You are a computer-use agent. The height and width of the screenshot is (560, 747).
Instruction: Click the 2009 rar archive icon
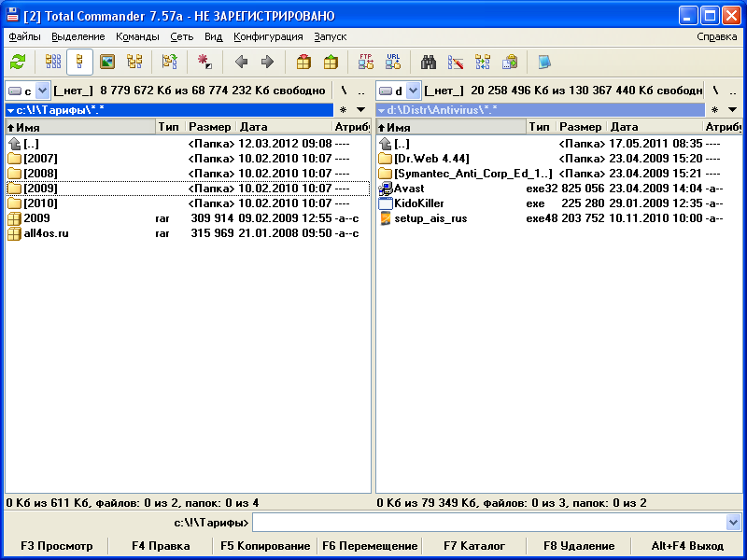pos(14,218)
